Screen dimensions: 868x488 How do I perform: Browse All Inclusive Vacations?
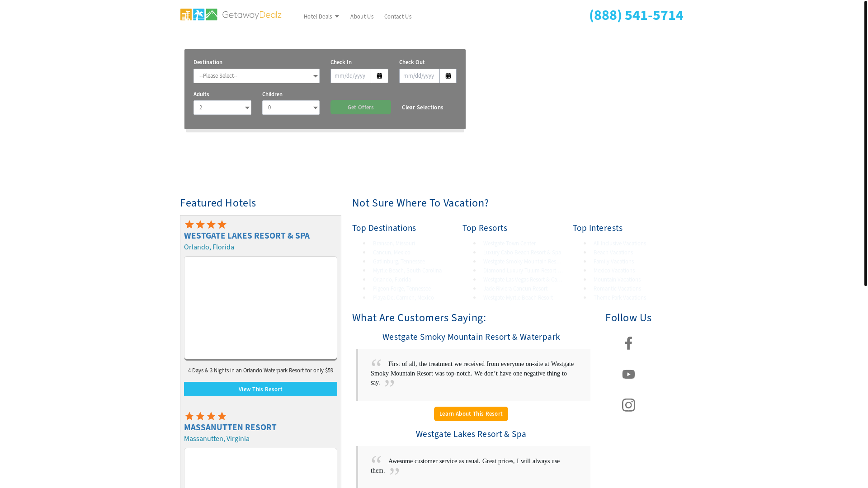coord(620,244)
